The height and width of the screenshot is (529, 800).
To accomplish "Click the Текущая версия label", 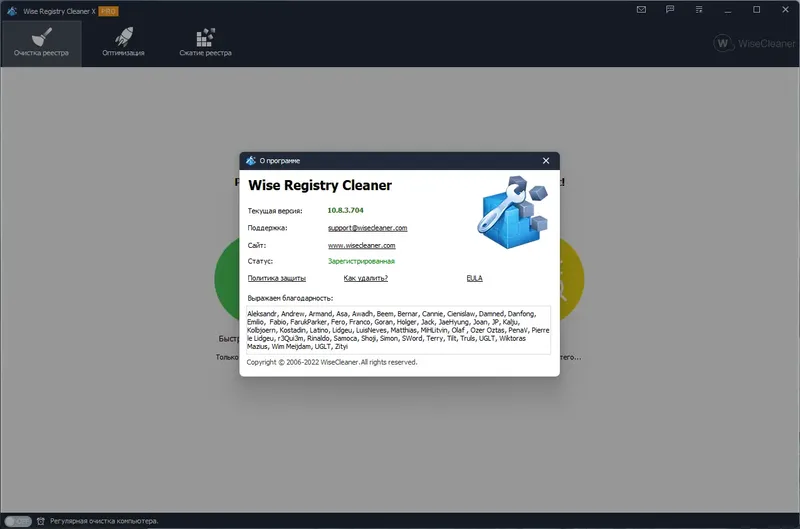I will pyautogui.click(x=275, y=211).
